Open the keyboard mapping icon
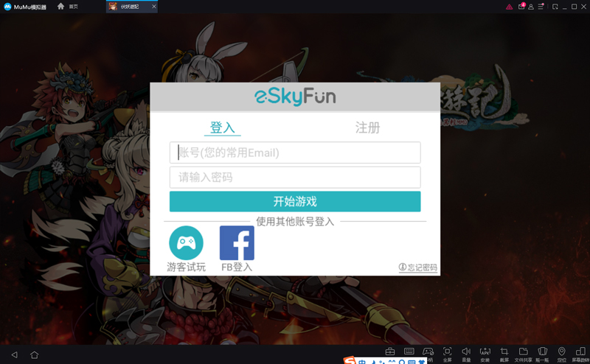Image resolution: width=590 pixels, height=364 pixels. (x=409, y=351)
